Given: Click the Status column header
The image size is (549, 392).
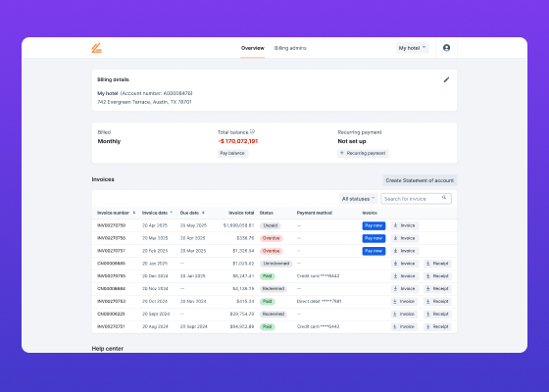Looking at the screenshot, I should pos(266,213).
